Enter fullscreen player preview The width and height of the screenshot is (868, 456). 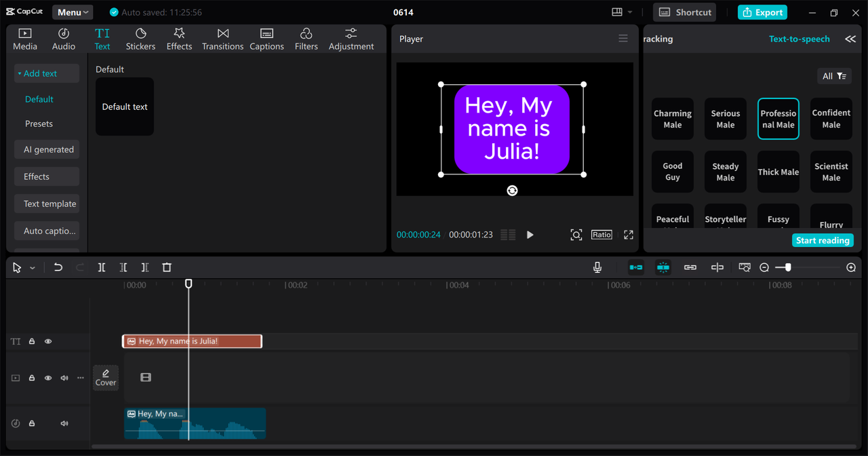tap(629, 235)
